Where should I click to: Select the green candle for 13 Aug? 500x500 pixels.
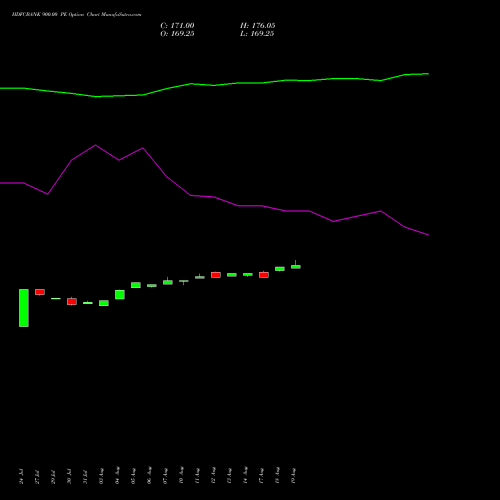[232, 275]
